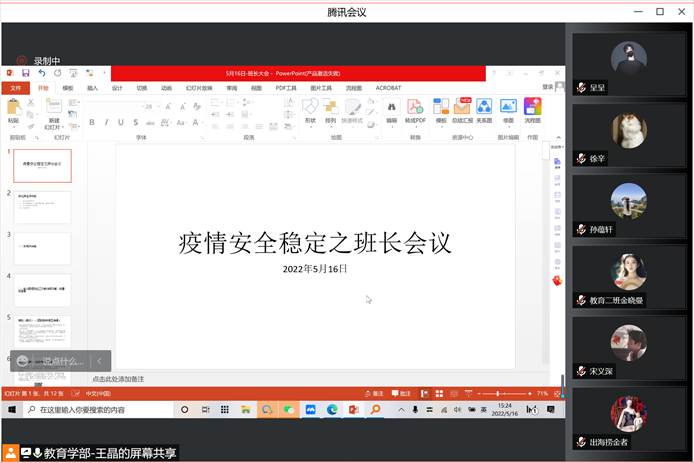Switch to the Design (设计) tab

pyautogui.click(x=117, y=88)
